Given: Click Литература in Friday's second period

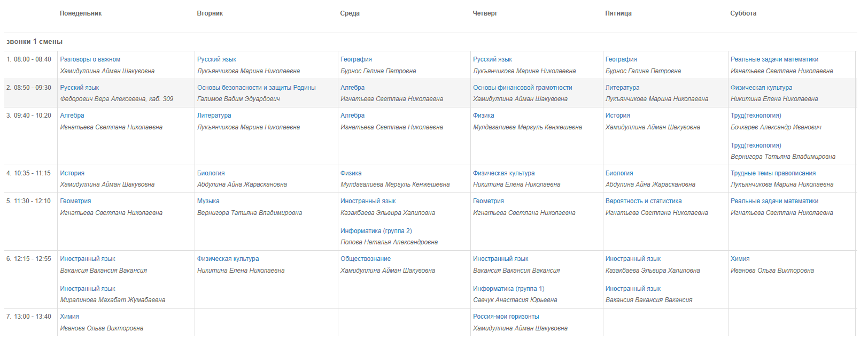Looking at the screenshot, I should tap(622, 88).
